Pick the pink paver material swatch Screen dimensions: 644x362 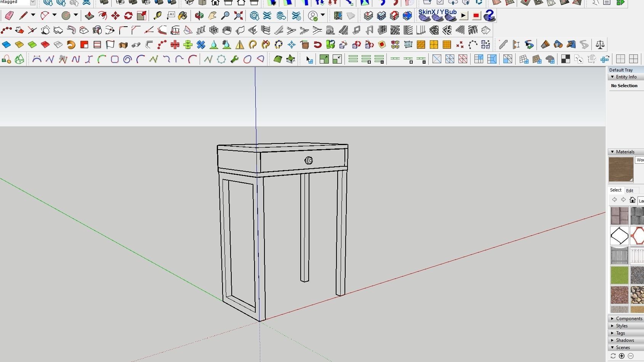620,216
